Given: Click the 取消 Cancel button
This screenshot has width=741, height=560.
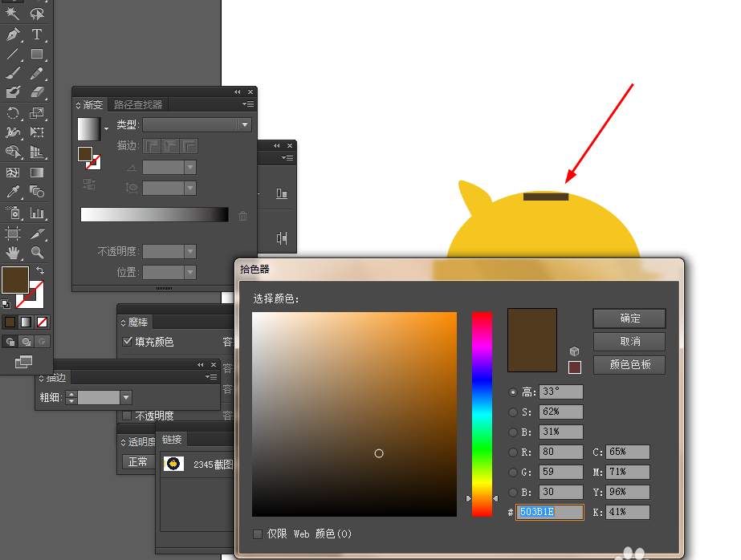Looking at the screenshot, I should click(629, 342).
